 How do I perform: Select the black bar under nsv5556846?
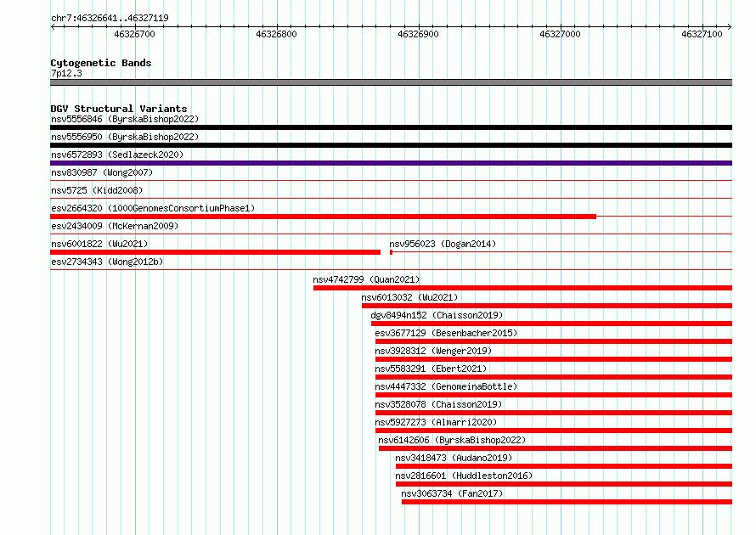(391, 127)
